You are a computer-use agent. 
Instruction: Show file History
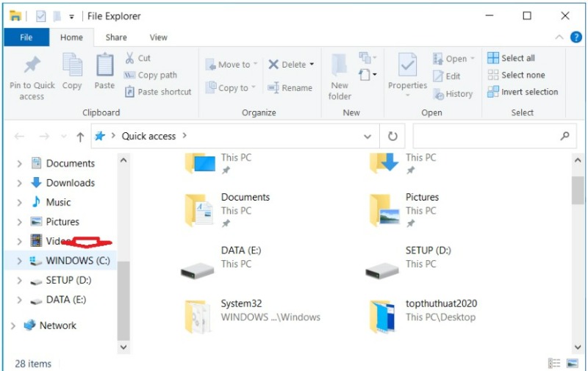tap(453, 94)
